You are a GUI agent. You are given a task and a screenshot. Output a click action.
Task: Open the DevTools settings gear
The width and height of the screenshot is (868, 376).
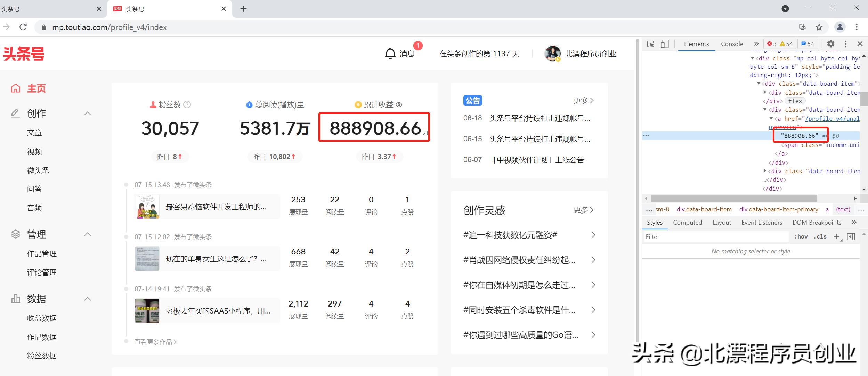point(831,44)
